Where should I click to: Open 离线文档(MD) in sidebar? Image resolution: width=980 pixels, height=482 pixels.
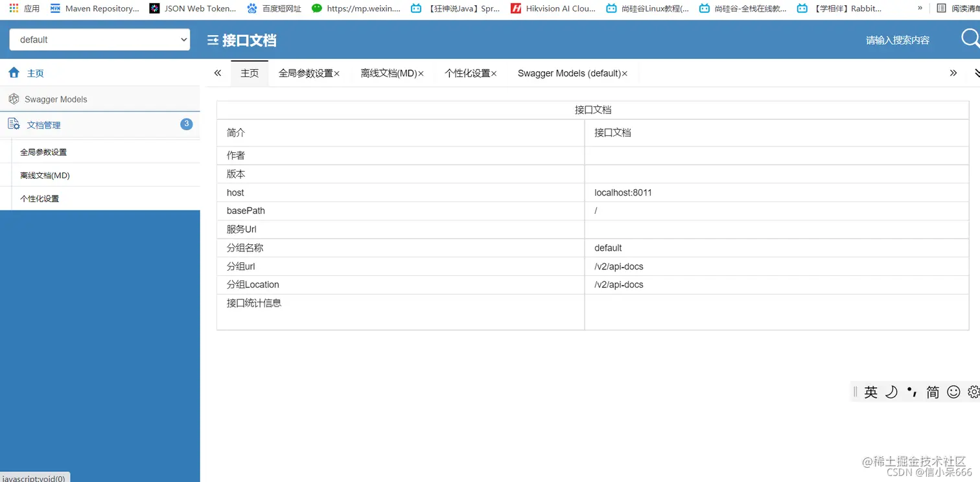45,176
